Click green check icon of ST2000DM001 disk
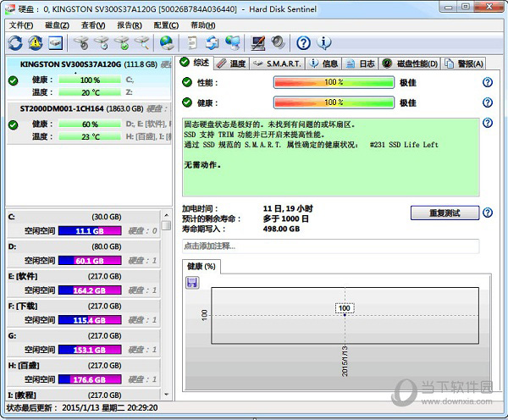 pyautogui.click(x=14, y=124)
